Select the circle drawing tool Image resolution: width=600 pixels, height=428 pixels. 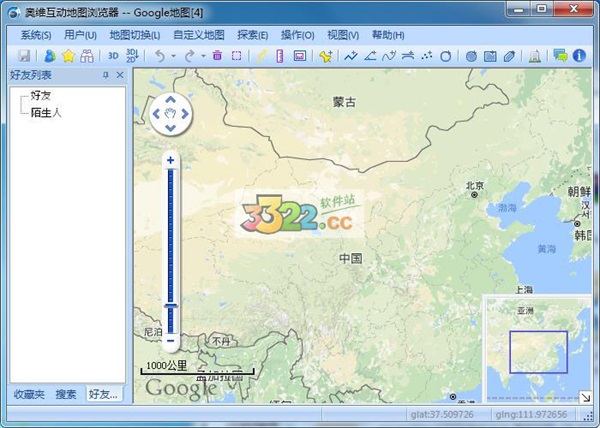tap(445, 56)
